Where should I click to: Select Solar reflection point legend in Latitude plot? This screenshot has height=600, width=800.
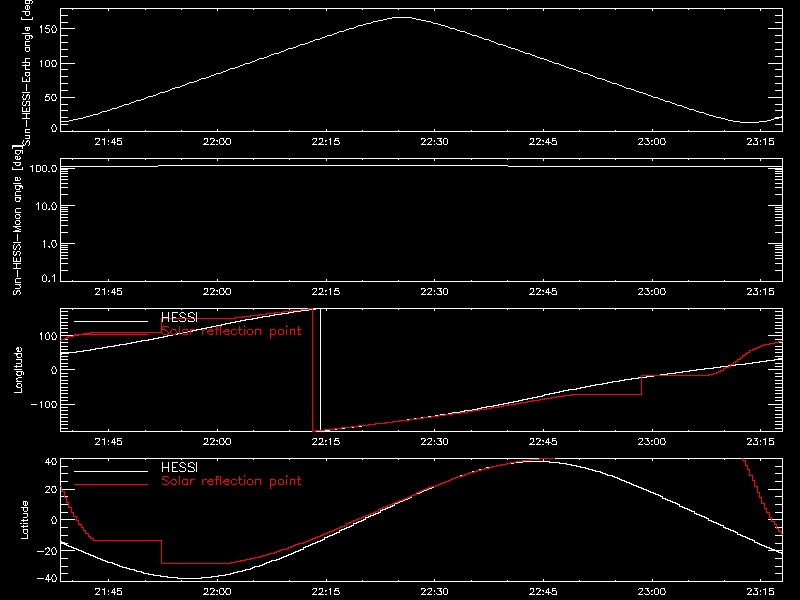click(x=231, y=481)
